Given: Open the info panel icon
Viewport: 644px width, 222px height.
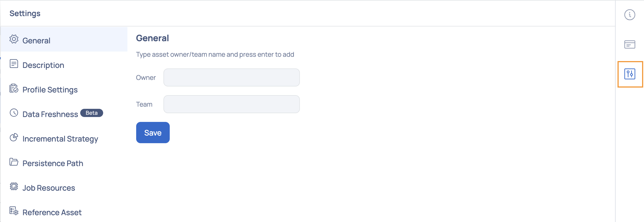Looking at the screenshot, I should [630, 15].
